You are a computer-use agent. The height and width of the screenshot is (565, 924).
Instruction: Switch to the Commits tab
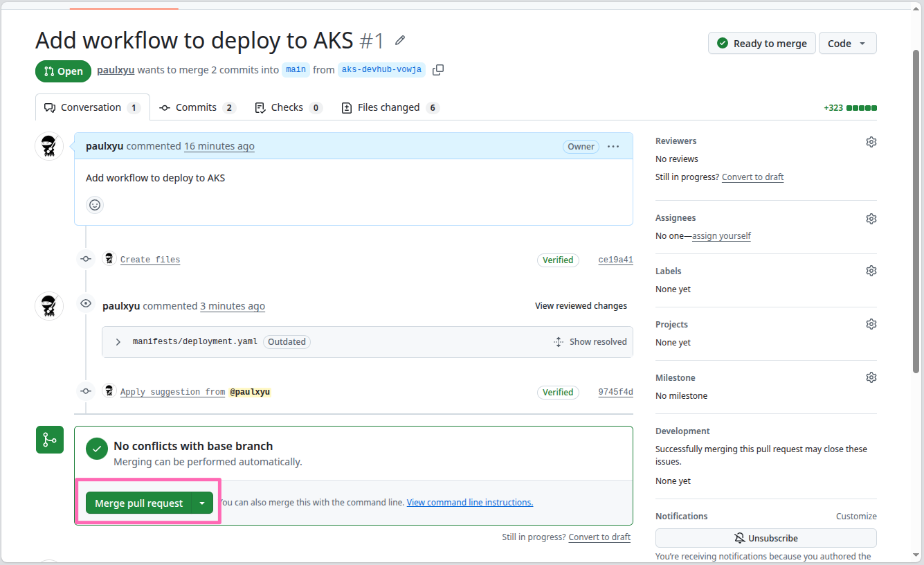pyautogui.click(x=197, y=107)
